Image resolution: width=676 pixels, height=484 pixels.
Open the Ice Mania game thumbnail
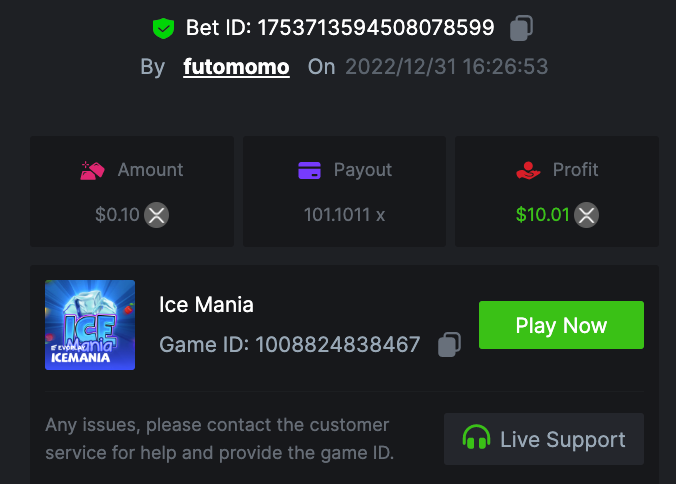(x=90, y=325)
